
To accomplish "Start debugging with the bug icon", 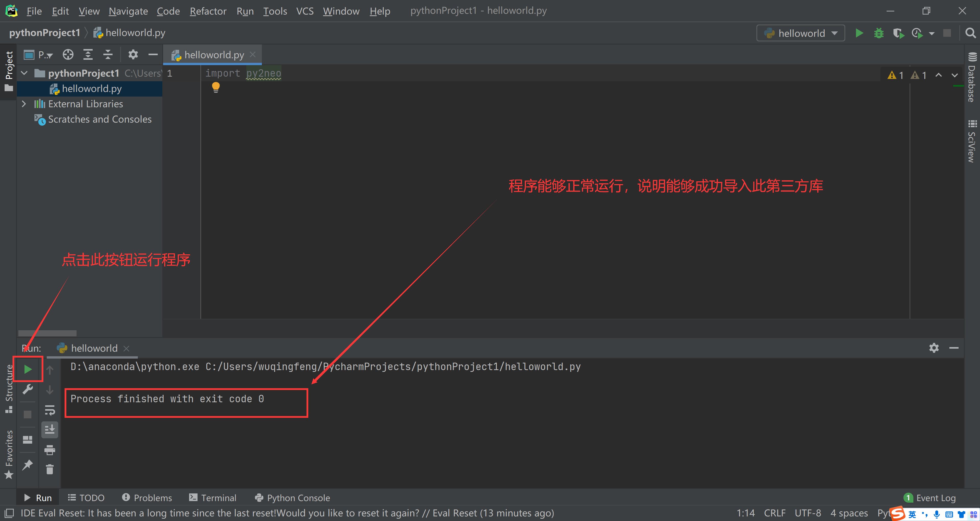I will [878, 33].
